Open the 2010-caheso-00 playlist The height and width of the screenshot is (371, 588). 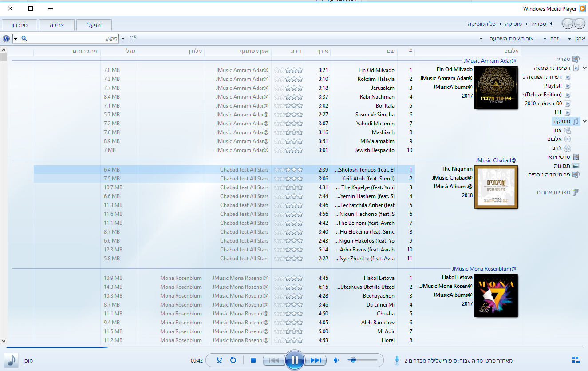(x=547, y=104)
